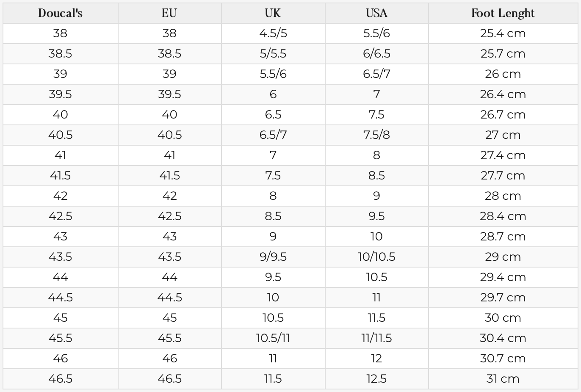Select USA size 7.5/8 cell

376,135
